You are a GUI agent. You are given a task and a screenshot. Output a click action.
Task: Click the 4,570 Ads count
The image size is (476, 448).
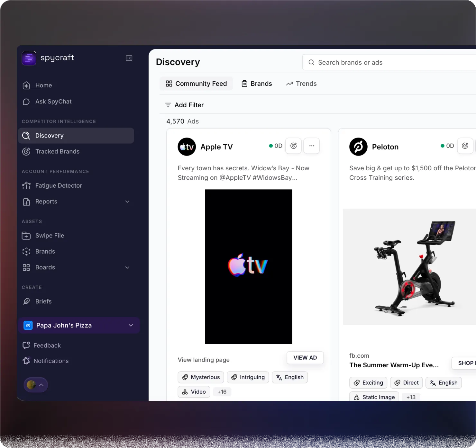pyautogui.click(x=183, y=121)
